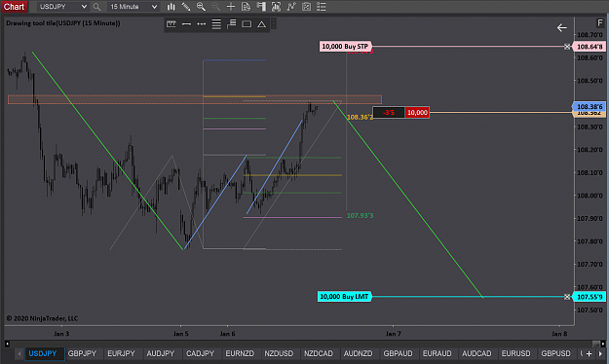Click the Chart window title label
The image size is (609, 364).
14,7
